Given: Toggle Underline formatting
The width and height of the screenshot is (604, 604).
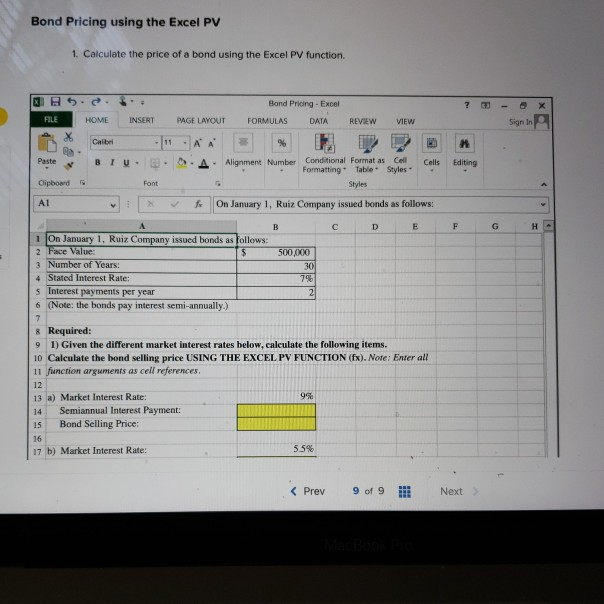Looking at the screenshot, I should [126, 163].
